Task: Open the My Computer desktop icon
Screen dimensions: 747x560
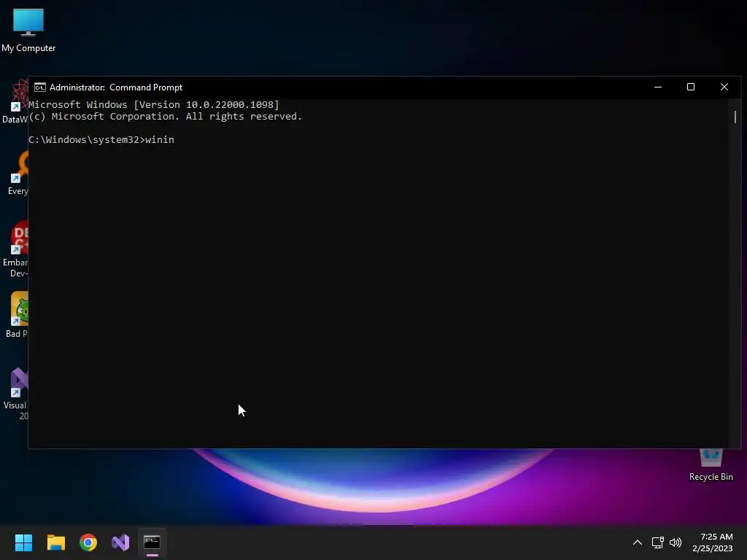Action: pyautogui.click(x=28, y=31)
